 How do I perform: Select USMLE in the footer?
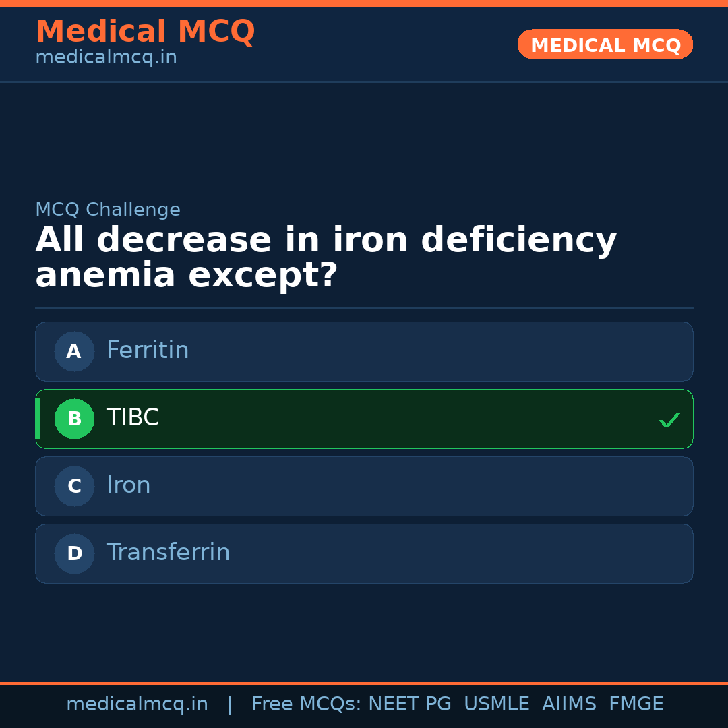496,704
